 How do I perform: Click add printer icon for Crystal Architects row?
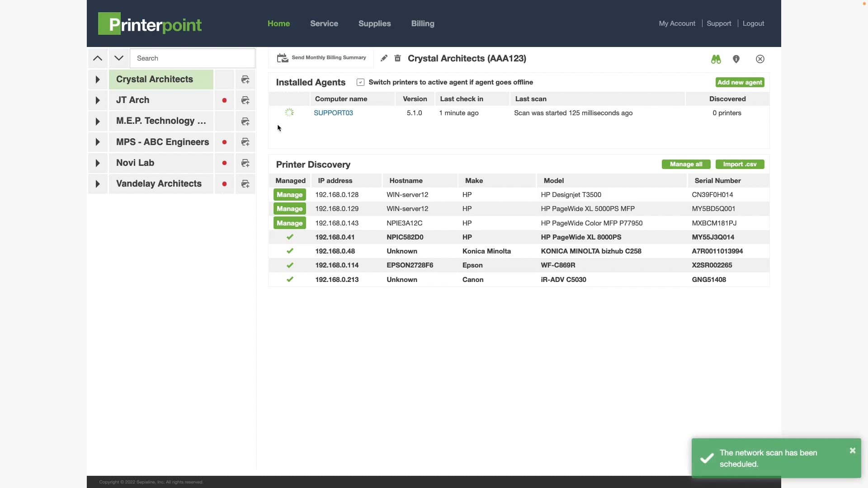[x=245, y=80]
